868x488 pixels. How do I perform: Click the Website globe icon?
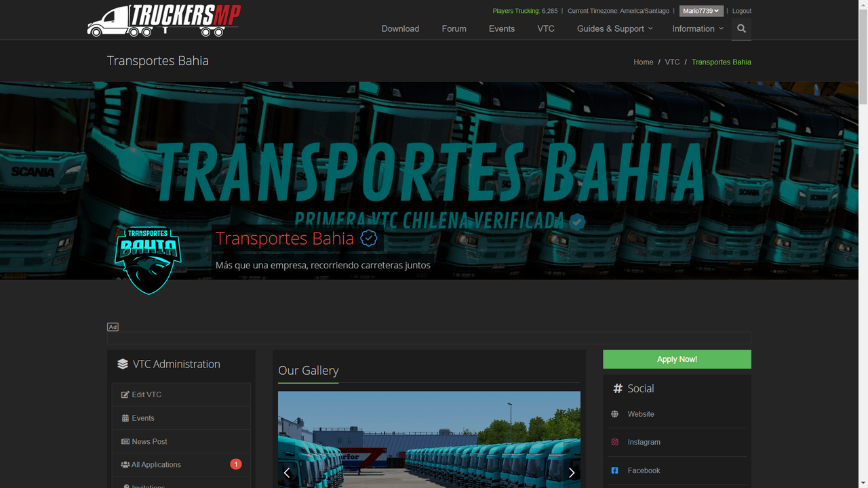tap(614, 414)
